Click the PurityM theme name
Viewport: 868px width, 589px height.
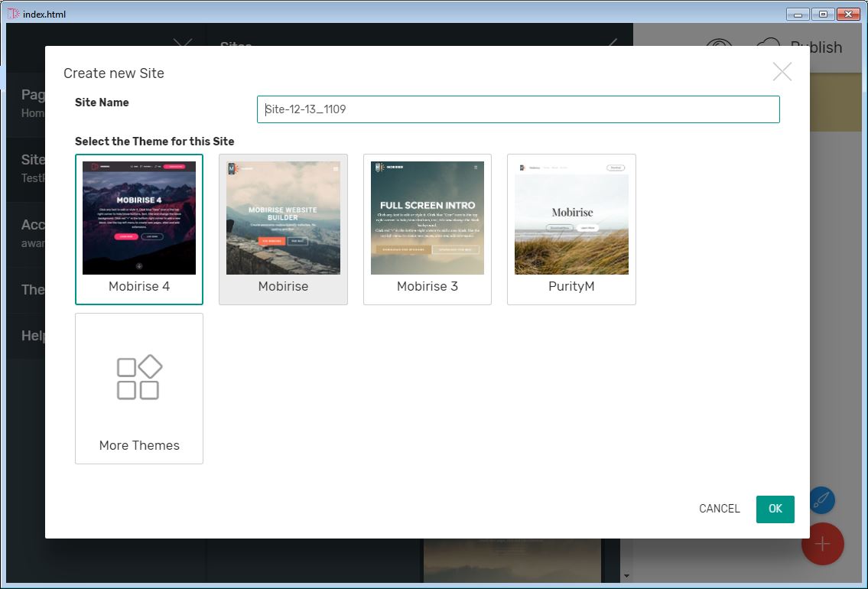point(571,287)
